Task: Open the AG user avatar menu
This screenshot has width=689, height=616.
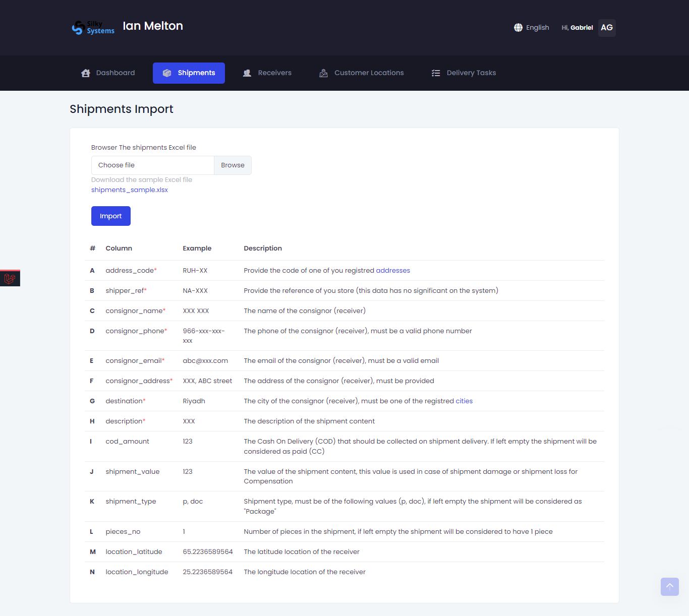Action: click(607, 28)
